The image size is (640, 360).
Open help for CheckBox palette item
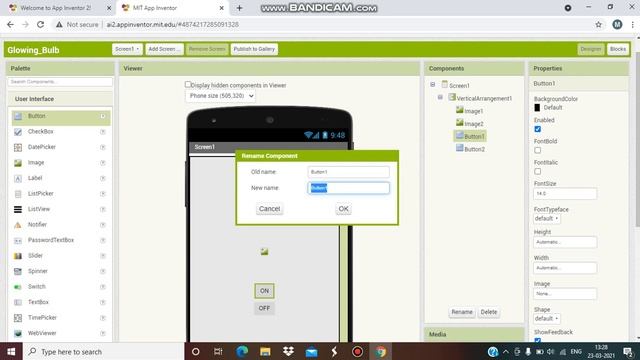tap(103, 132)
